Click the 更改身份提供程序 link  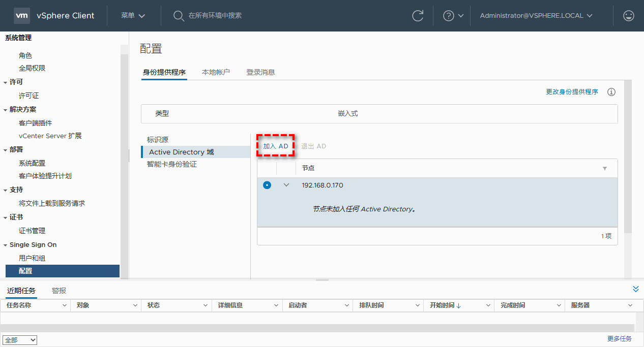[572, 92]
